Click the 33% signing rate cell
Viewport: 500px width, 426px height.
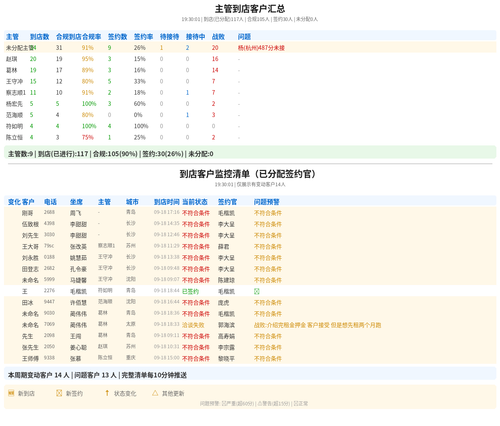(x=139, y=81)
